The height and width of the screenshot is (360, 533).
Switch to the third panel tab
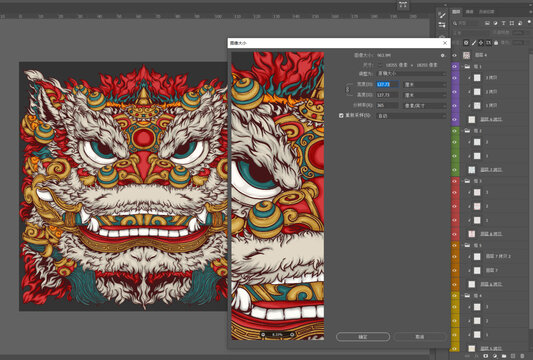(487, 12)
